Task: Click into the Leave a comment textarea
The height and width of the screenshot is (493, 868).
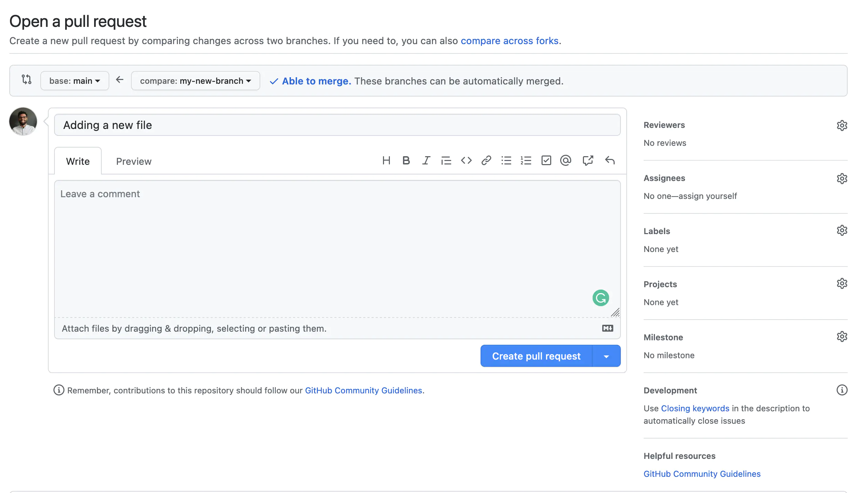Action: tap(337, 249)
